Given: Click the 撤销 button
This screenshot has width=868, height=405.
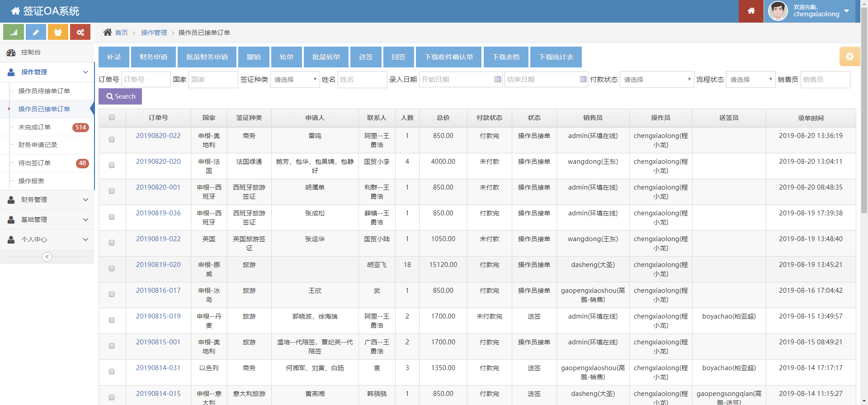Looking at the screenshot, I should click(x=254, y=57).
